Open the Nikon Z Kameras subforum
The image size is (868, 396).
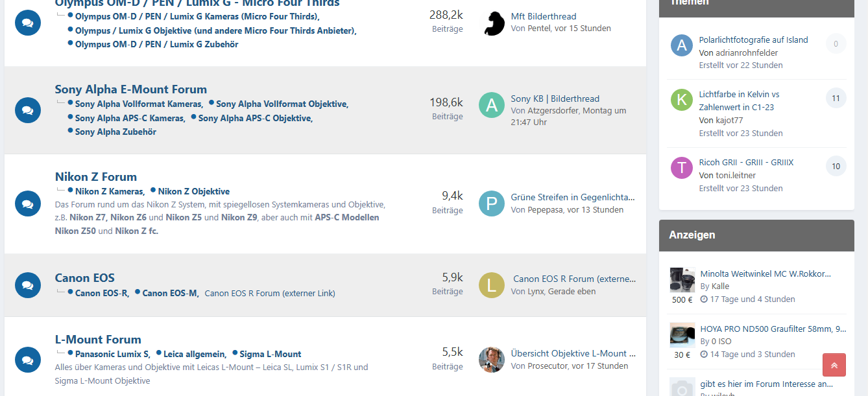pos(109,191)
